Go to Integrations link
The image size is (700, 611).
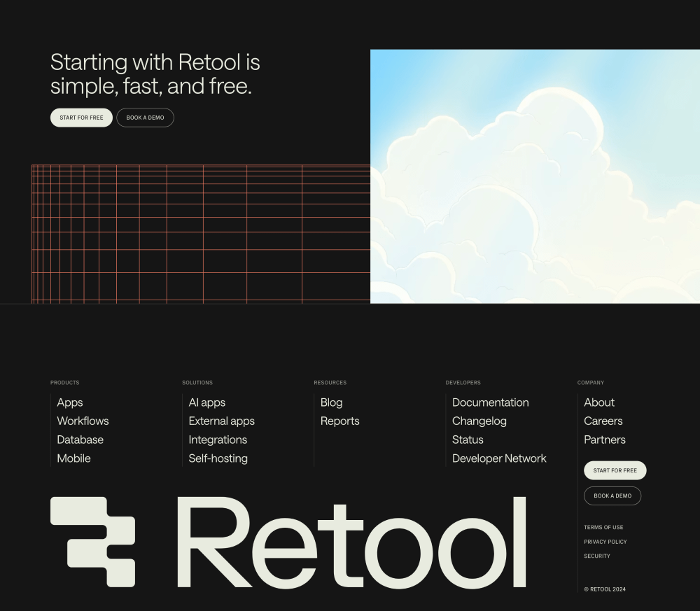(x=218, y=440)
